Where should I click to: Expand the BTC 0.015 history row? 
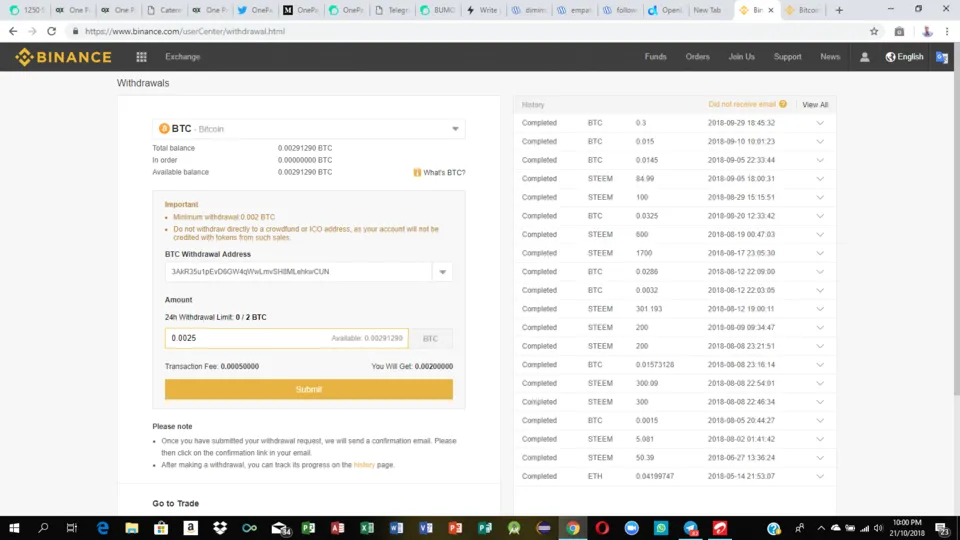coord(820,141)
